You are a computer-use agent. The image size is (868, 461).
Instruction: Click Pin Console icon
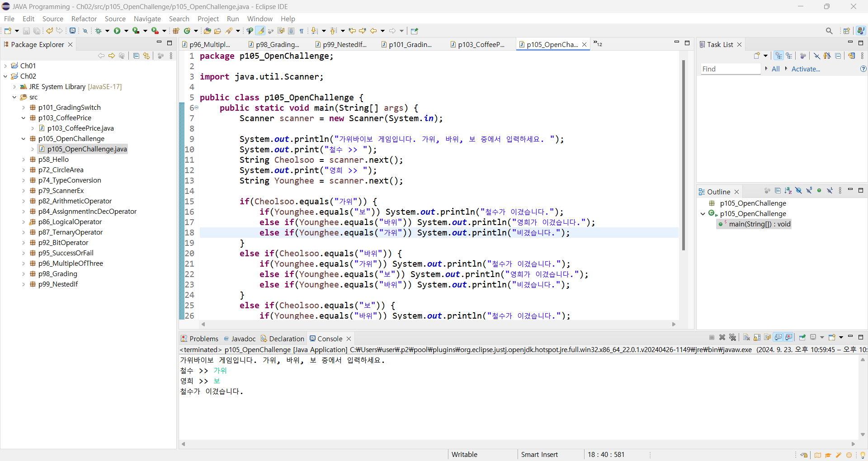pyautogui.click(x=802, y=337)
